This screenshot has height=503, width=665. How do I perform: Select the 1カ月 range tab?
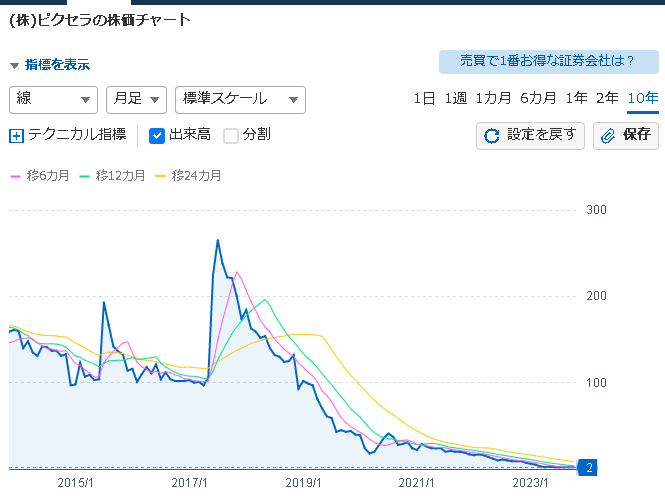493,98
